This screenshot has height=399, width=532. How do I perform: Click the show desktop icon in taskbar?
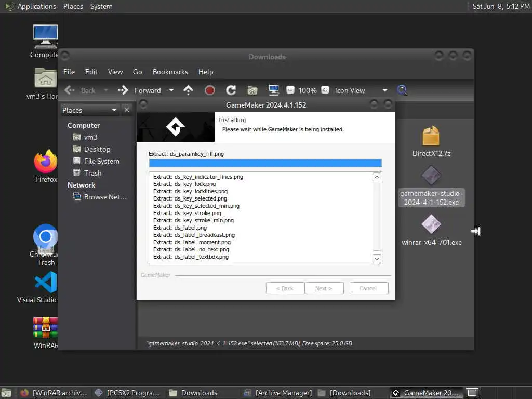(x=6, y=393)
